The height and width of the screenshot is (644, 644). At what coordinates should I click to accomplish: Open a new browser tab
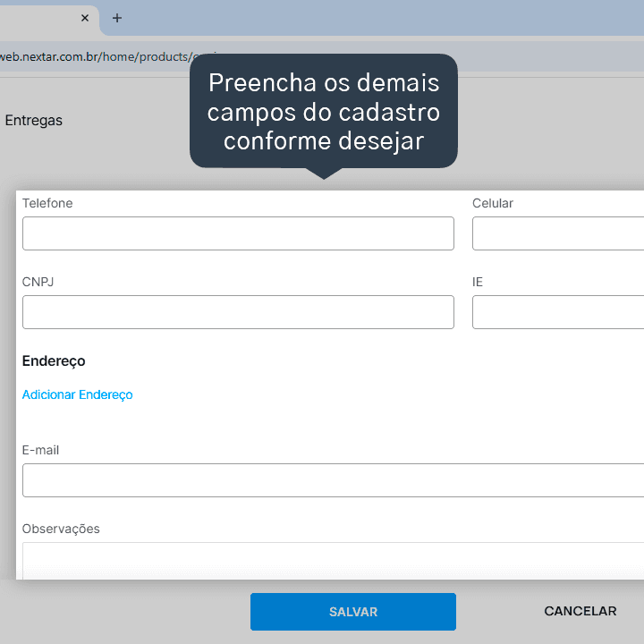pyautogui.click(x=117, y=18)
